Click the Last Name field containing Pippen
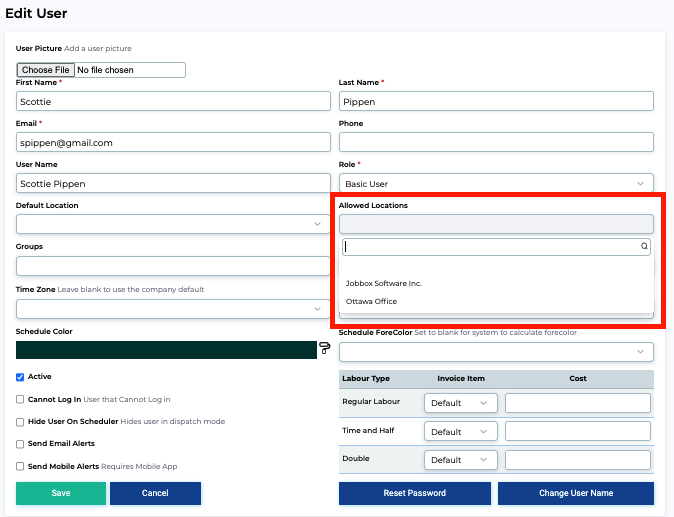Image resolution: width=674 pixels, height=517 pixels. point(496,101)
